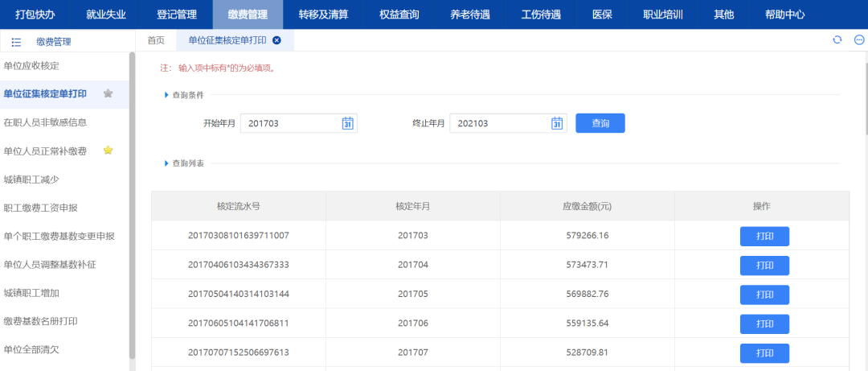The height and width of the screenshot is (371, 868).
Task: Open 职工缴费工资申报 from sidebar
Action: point(41,208)
